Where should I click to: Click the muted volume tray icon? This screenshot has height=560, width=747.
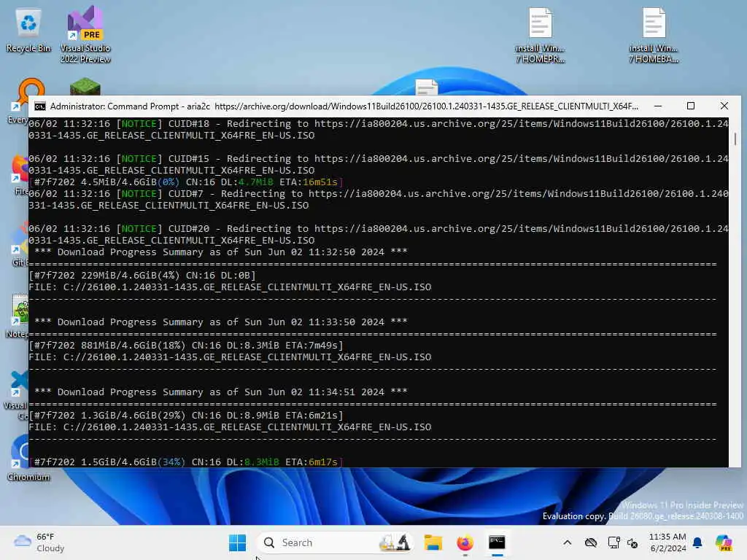633,542
